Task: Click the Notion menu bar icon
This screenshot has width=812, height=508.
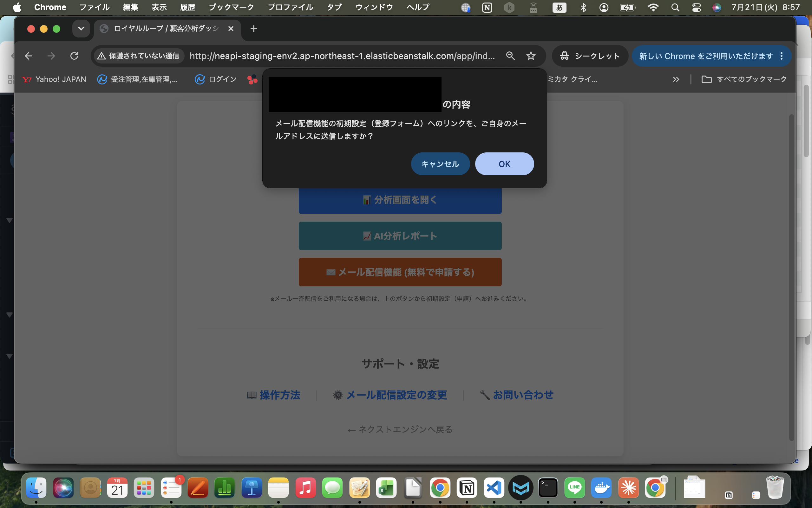Action: point(487,7)
